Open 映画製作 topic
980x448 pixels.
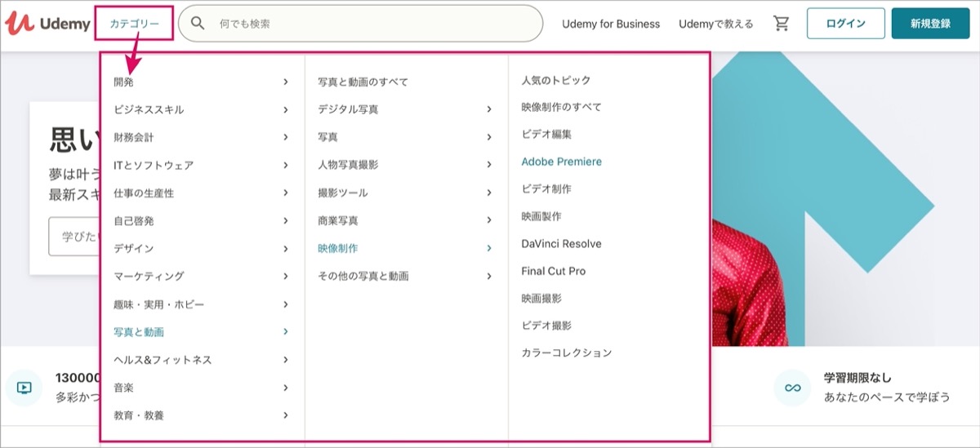pyautogui.click(x=541, y=216)
